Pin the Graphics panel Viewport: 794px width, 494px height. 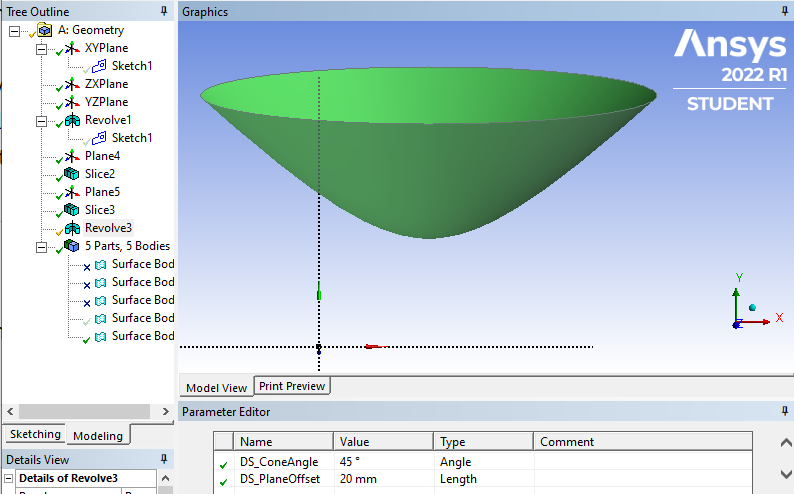pyautogui.click(x=785, y=11)
